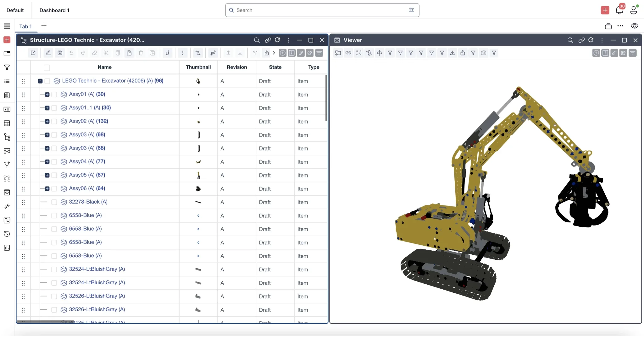The width and height of the screenshot is (644, 338).
Task: Take a snapshot with the Viewer camera icon
Action: tap(483, 53)
